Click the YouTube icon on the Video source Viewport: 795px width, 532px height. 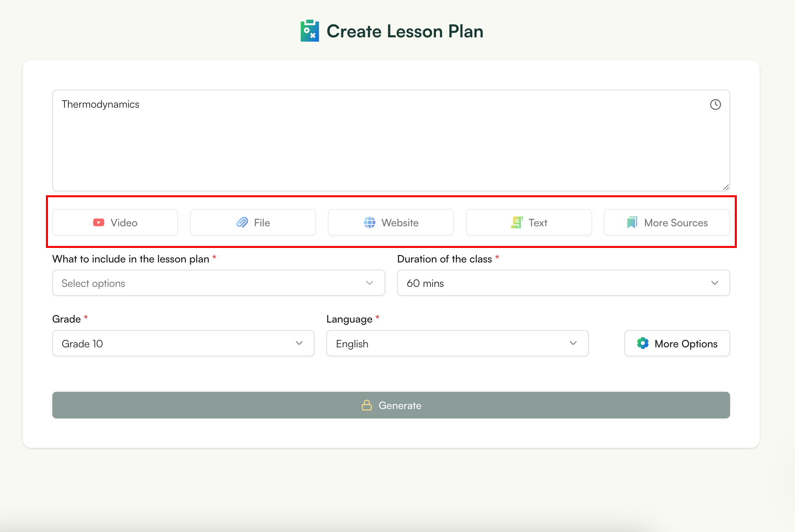[x=98, y=222]
